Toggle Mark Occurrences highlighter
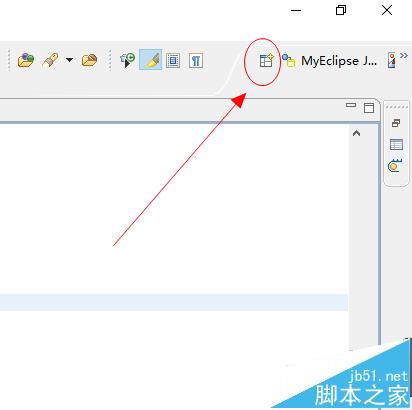412x410 pixels. point(151,60)
